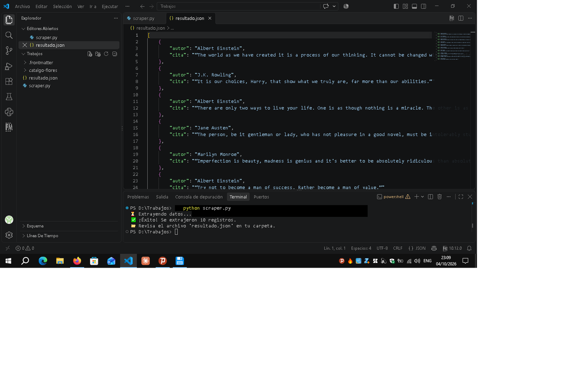Open the Puertos panel tab
The image size is (567, 392).
click(261, 197)
